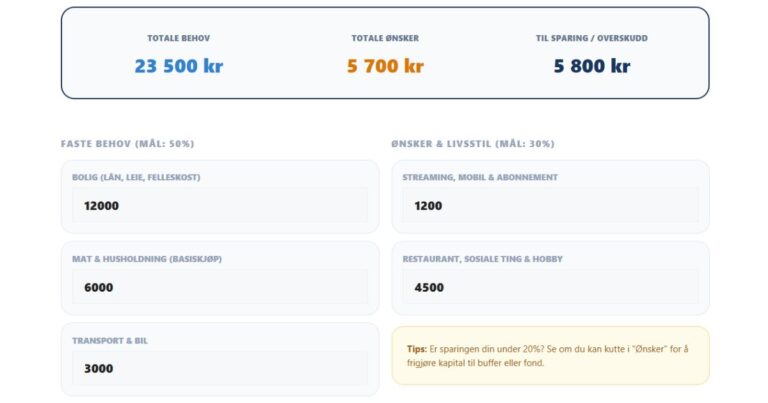
Task: Click the Faste behov (mål: 50%) heading
Action: tap(127, 144)
